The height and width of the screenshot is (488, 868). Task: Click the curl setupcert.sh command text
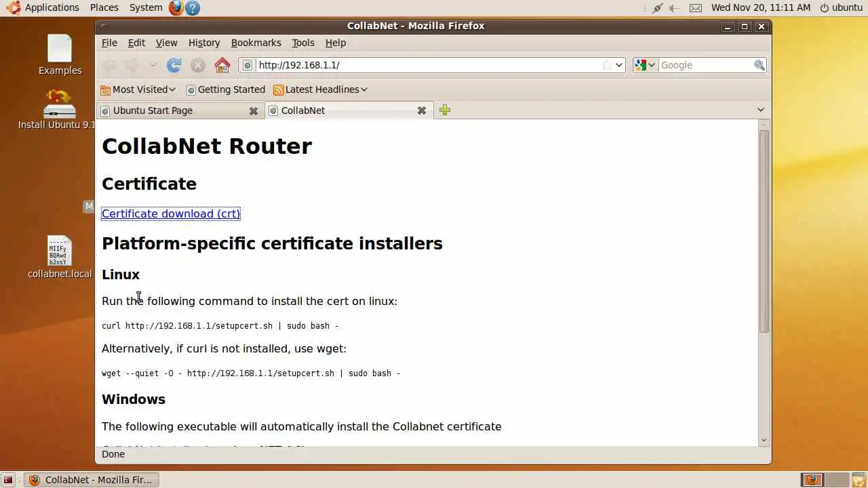click(220, 326)
